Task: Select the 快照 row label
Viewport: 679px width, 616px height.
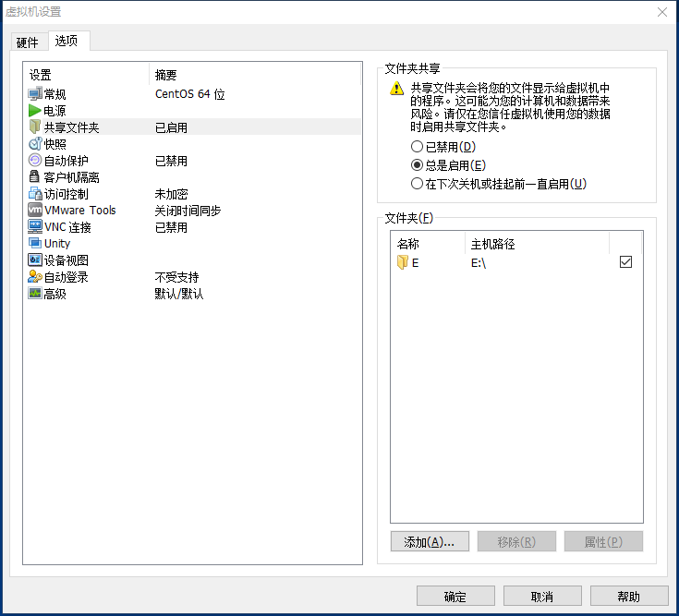Action: pos(55,144)
